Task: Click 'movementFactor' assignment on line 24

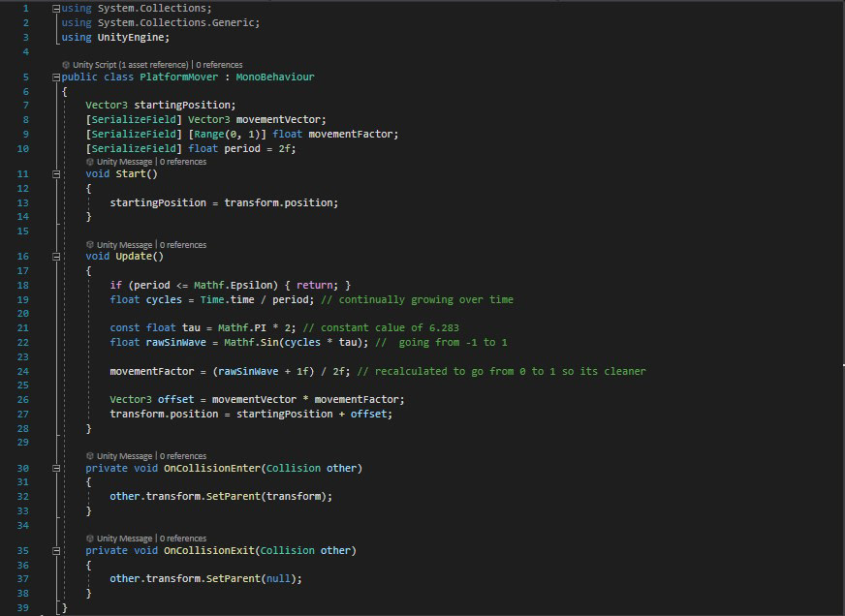Action: 152,372
